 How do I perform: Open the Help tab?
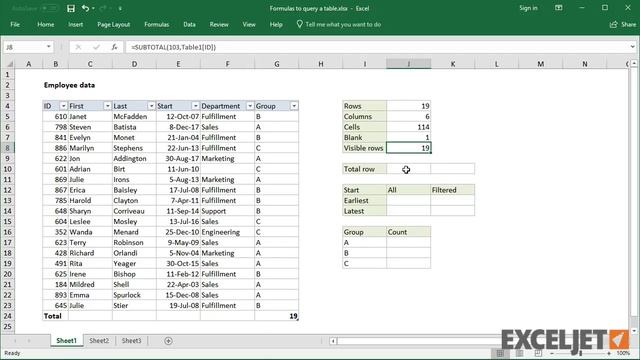[x=276, y=24]
